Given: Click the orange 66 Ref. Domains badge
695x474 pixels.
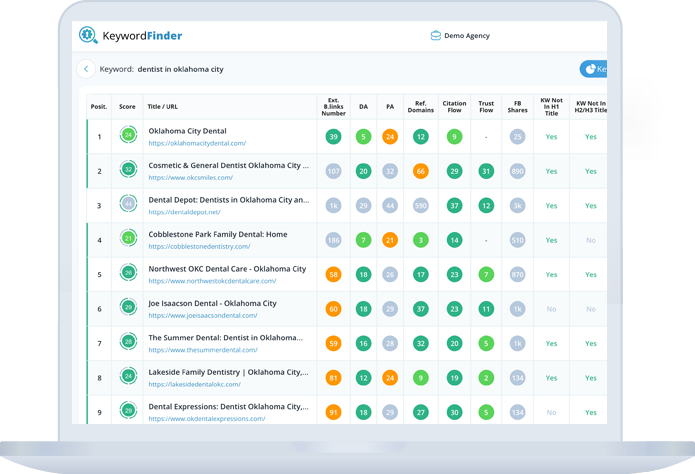Looking at the screenshot, I should [x=421, y=171].
